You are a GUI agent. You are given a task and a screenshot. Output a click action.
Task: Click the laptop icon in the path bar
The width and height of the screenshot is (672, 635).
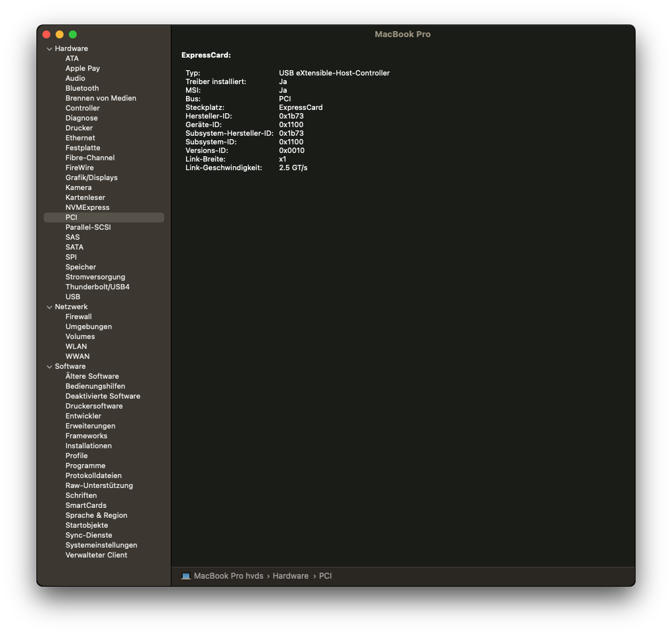click(x=185, y=576)
